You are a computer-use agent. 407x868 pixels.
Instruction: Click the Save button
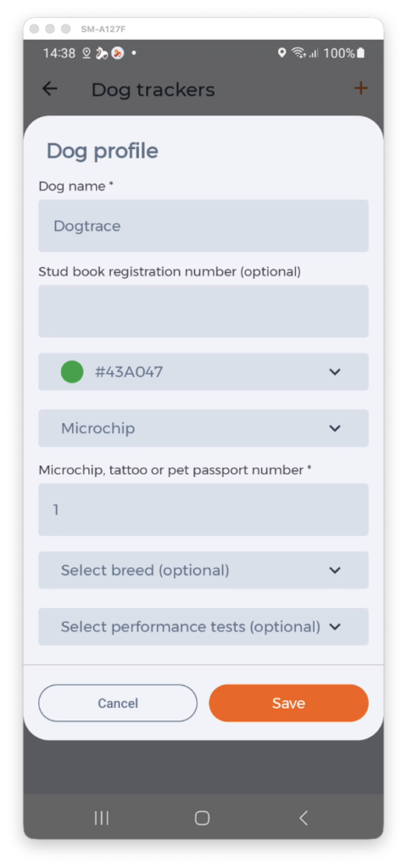pos(288,703)
